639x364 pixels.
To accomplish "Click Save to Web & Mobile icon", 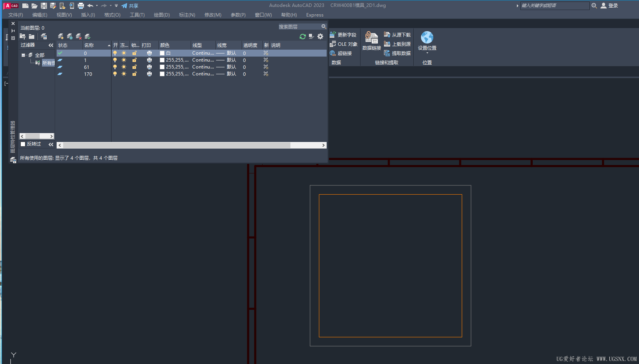I will pos(72,6).
